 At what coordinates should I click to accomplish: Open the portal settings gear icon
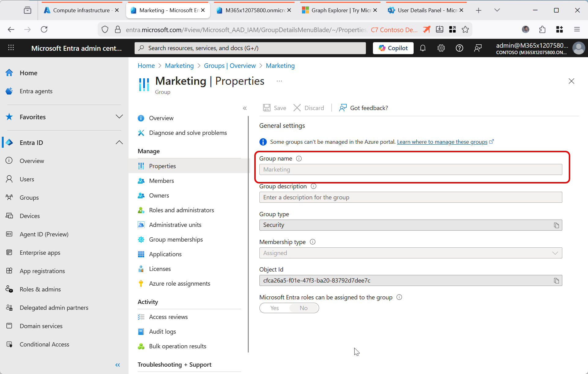click(441, 48)
